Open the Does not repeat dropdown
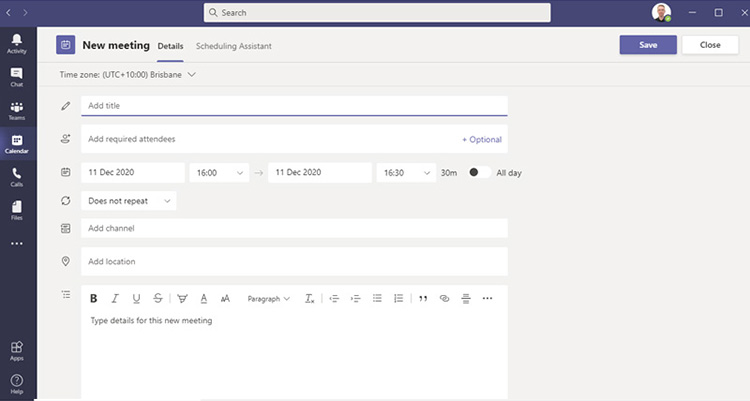The image size is (750, 401). [x=129, y=201]
